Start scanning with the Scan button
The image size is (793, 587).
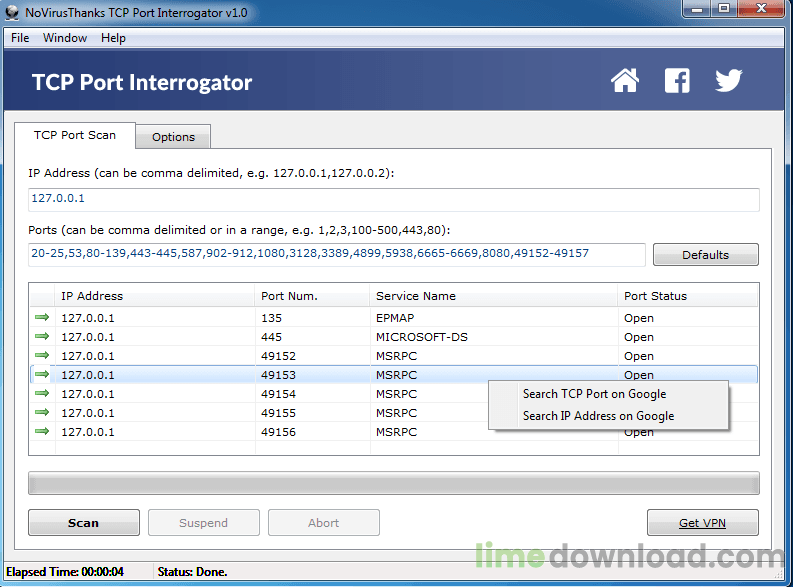click(84, 522)
